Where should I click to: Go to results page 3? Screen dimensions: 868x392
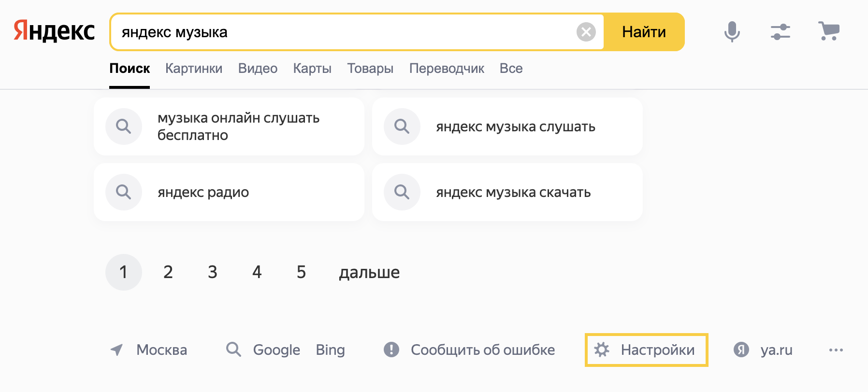(212, 272)
